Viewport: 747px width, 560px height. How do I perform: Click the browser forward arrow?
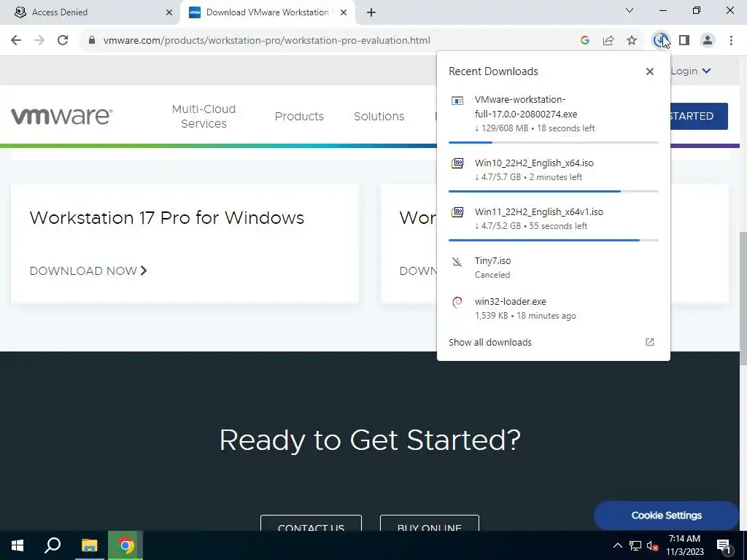click(39, 41)
